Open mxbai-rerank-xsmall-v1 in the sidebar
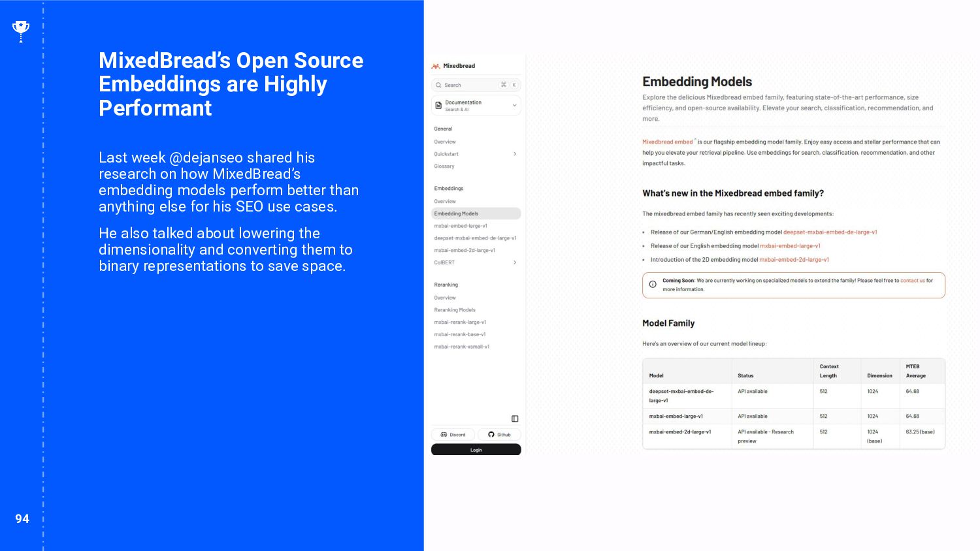The width and height of the screenshot is (980, 551). click(x=462, y=347)
